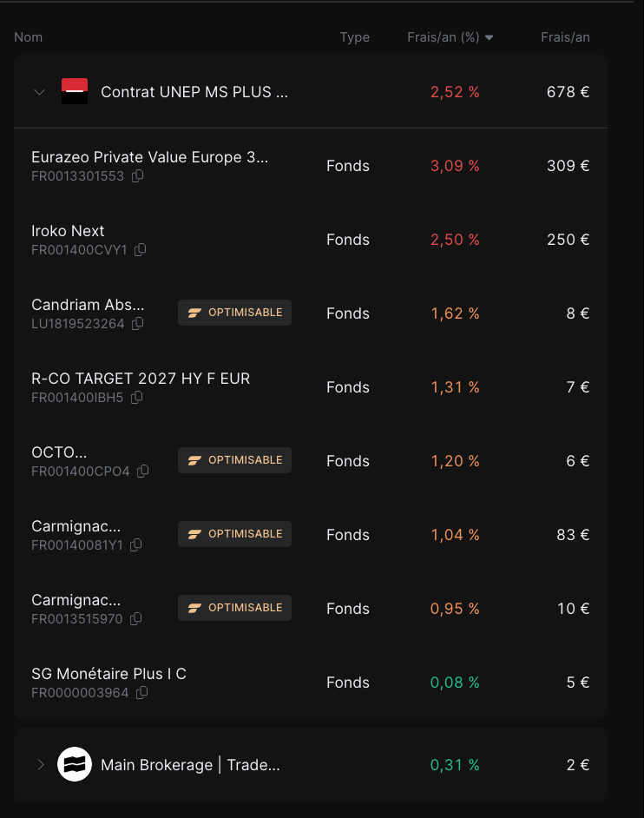Open the Eurazeo Private Value Europe fund
Viewport: 644px width, 818px height.
[x=149, y=157]
